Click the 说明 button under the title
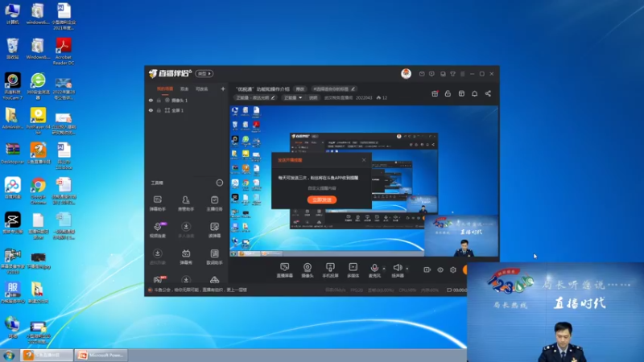Screen dimensions: 644x362 pos(313,97)
